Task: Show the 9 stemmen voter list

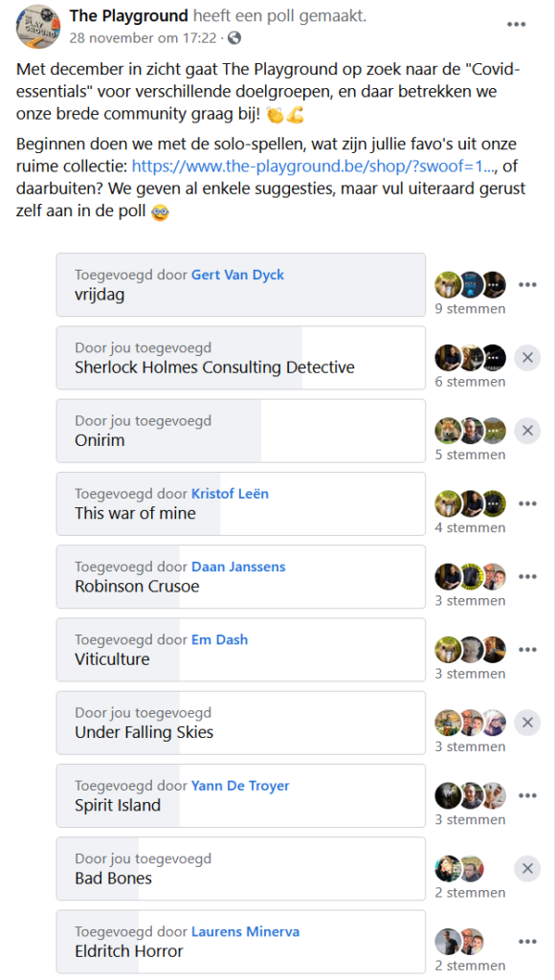Action: coord(470,309)
